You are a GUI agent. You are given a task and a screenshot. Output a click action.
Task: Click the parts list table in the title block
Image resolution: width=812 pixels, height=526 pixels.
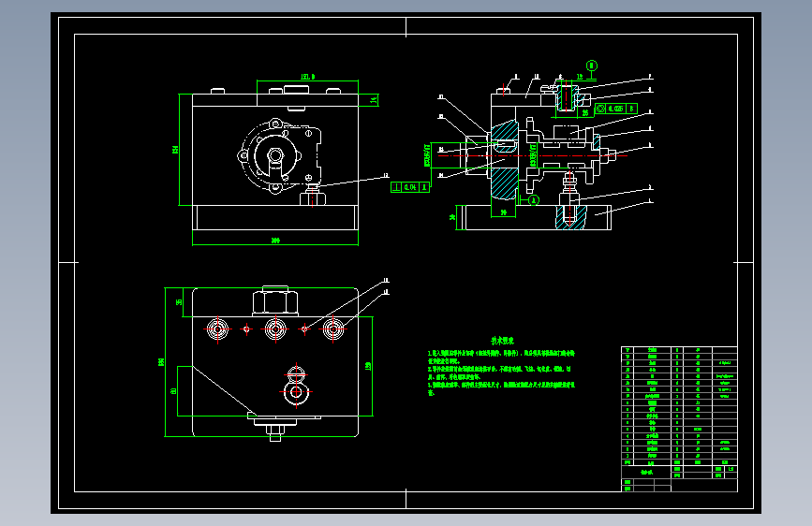(679, 406)
